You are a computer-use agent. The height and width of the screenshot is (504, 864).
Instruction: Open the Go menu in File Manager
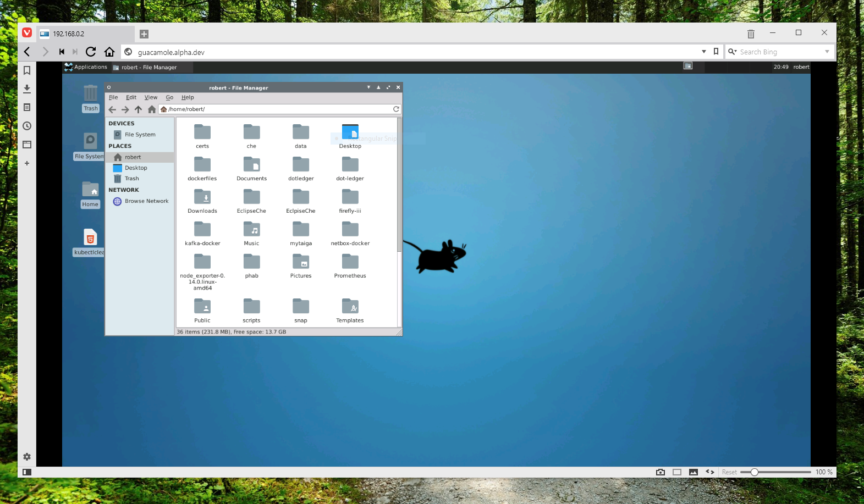coord(169,97)
